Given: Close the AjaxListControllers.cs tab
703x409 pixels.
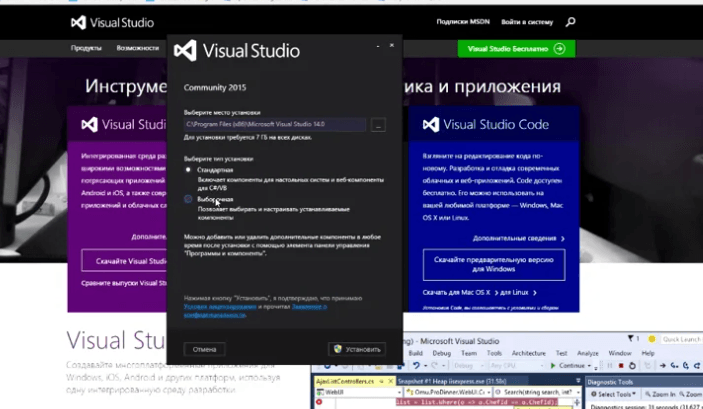Looking at the screenshot, I should point(391,381).
